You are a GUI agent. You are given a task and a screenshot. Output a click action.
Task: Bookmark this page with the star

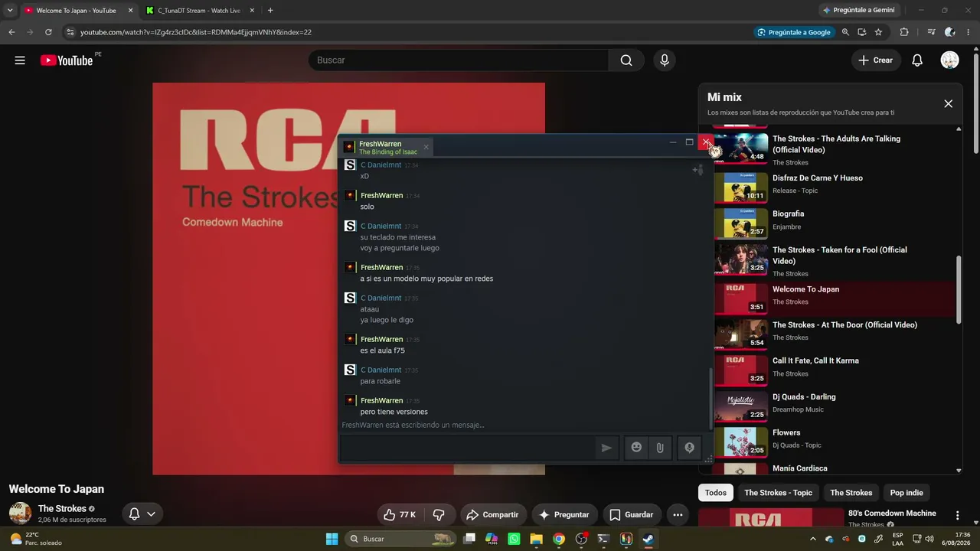[x=878, y=32]
